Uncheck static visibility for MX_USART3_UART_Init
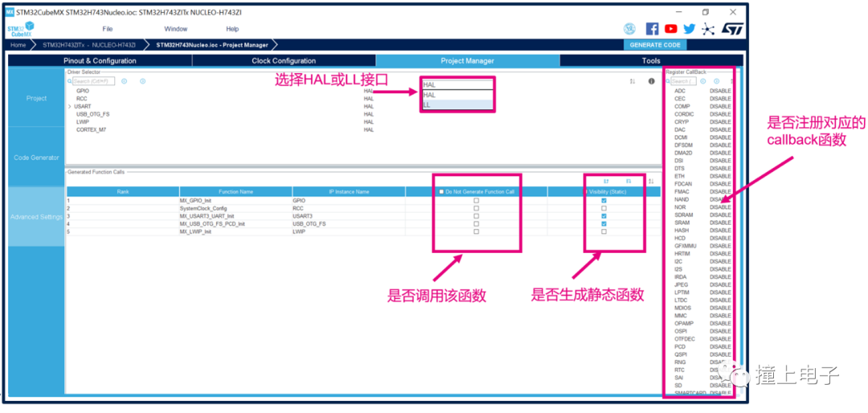Viewport: 868px width, 413px height. tap(604, 216)
